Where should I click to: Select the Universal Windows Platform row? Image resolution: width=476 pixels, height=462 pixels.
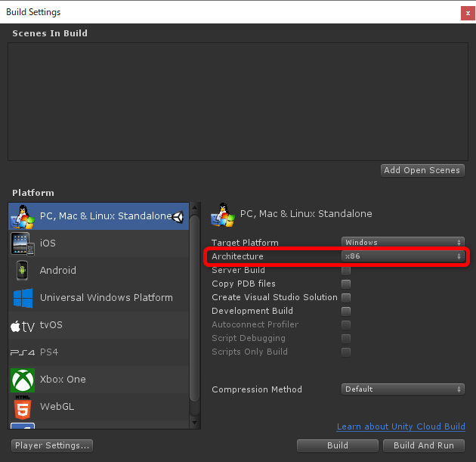point(99,298)
